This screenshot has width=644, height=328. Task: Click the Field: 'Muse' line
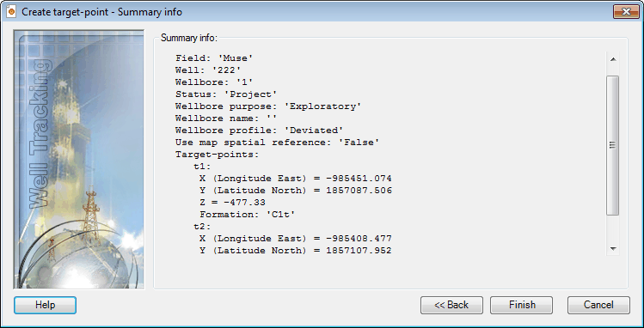(214, 58)
